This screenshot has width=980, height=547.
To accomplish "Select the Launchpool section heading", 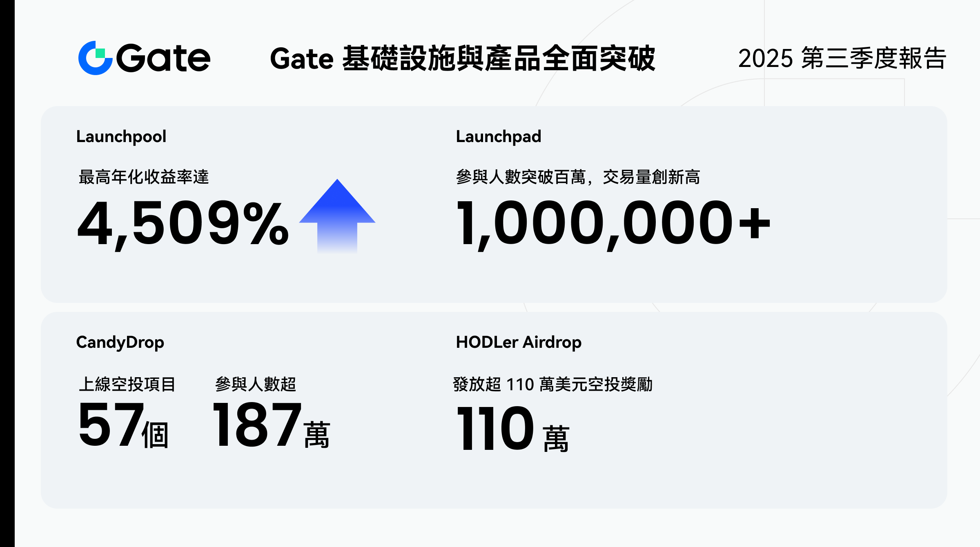I will (x=121, y=137).
